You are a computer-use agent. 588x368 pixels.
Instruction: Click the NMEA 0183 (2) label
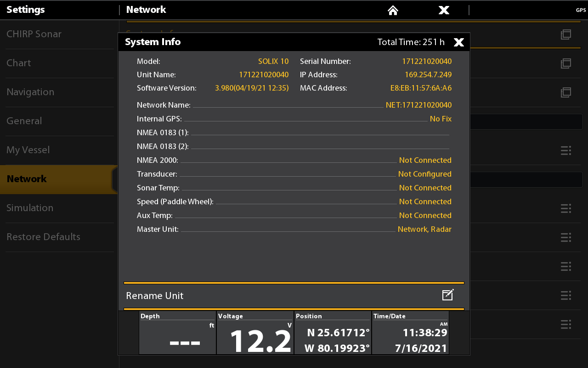click(x=163, y=146)
